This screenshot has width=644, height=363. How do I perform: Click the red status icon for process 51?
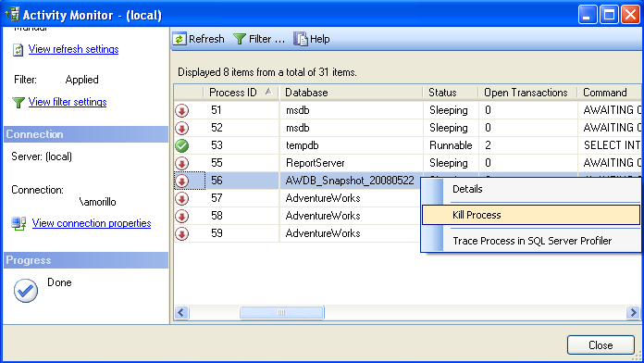click(182, 110)
